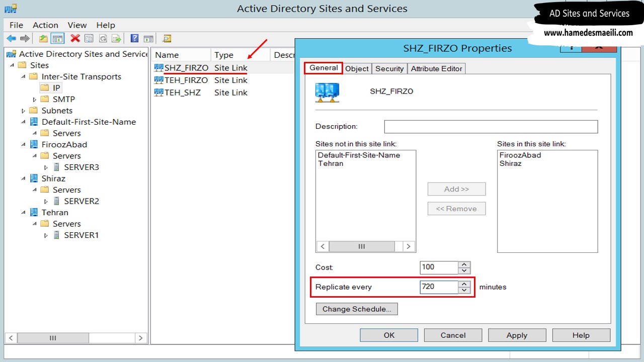
Task: Click right arrow of sites list scrollbar
Action: pos(409,246)
